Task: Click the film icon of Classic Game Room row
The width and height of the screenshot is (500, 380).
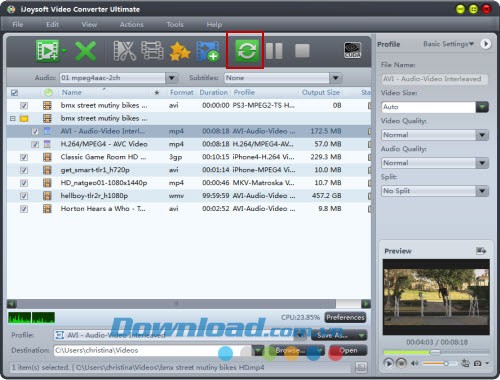Action: click(x=47, y=157)
